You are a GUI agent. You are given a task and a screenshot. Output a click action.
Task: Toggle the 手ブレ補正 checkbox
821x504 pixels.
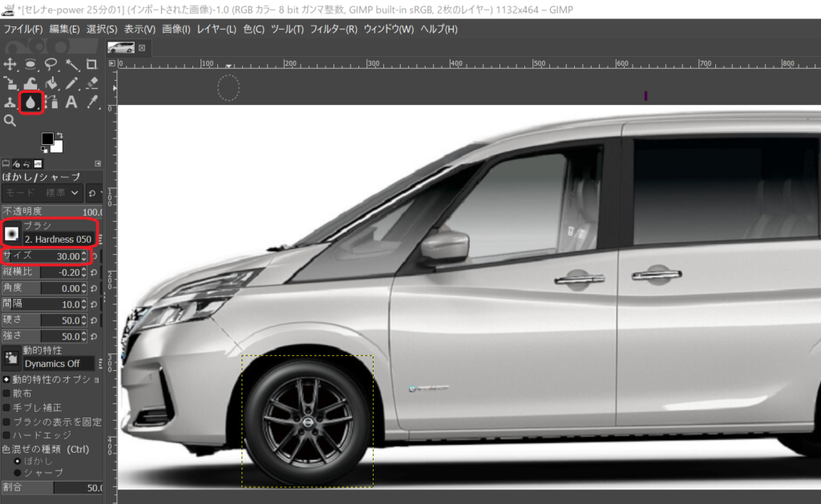(6, 408)
